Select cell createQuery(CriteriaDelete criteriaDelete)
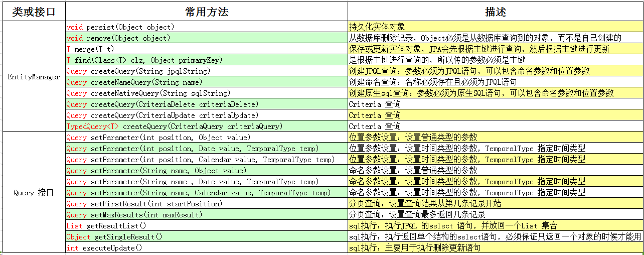Viewport: 644px width, 255px height. [x=207, y=104]
